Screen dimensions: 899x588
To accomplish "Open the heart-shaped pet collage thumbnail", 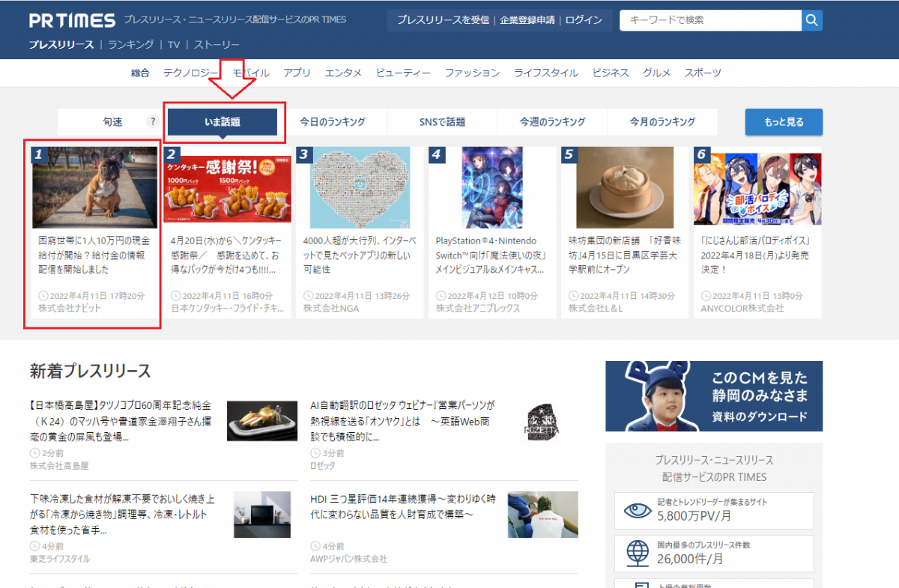I will point(360,187).
